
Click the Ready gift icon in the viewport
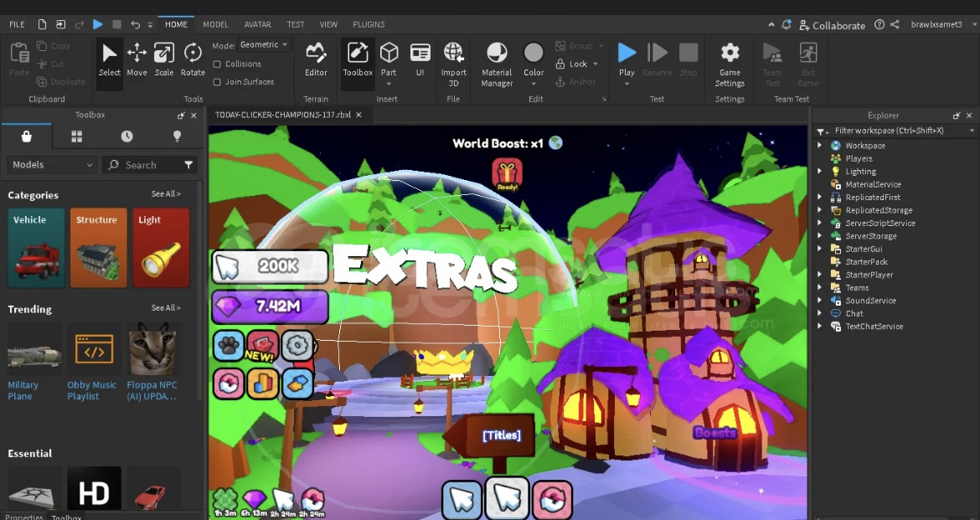[507, 174]
